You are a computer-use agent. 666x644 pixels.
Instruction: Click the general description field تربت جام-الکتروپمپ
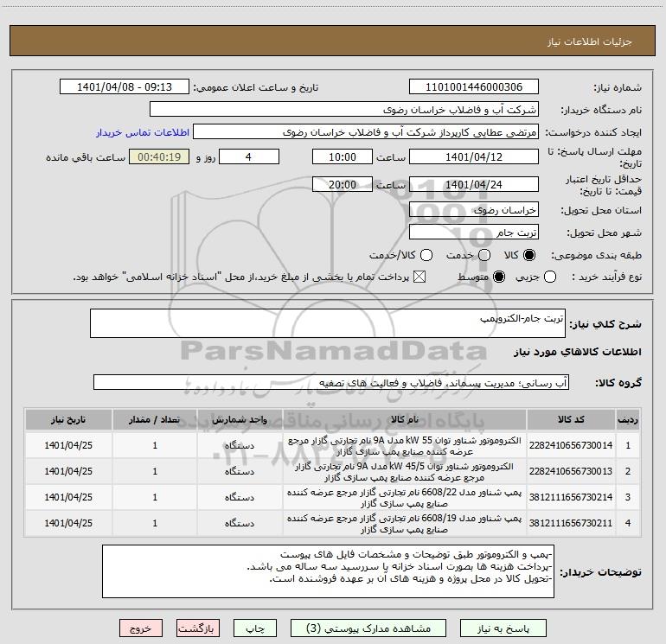click(328, 323)
